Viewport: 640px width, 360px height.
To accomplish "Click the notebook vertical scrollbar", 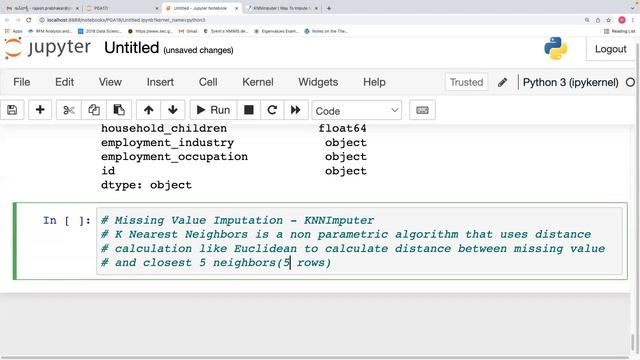I will click(633, 341).
